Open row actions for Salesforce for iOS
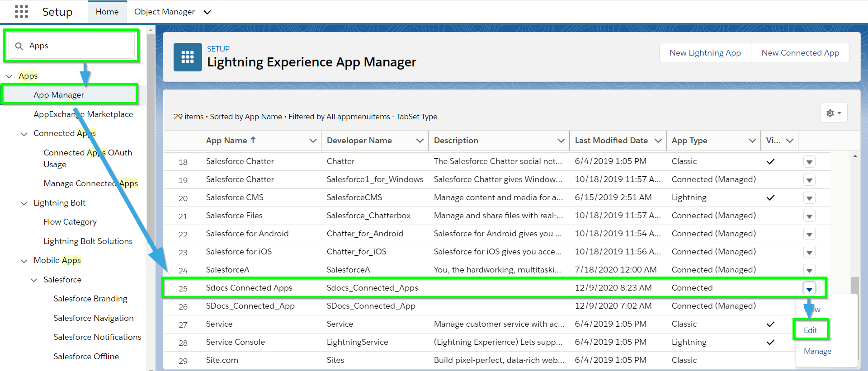 (x=809, y=252)
